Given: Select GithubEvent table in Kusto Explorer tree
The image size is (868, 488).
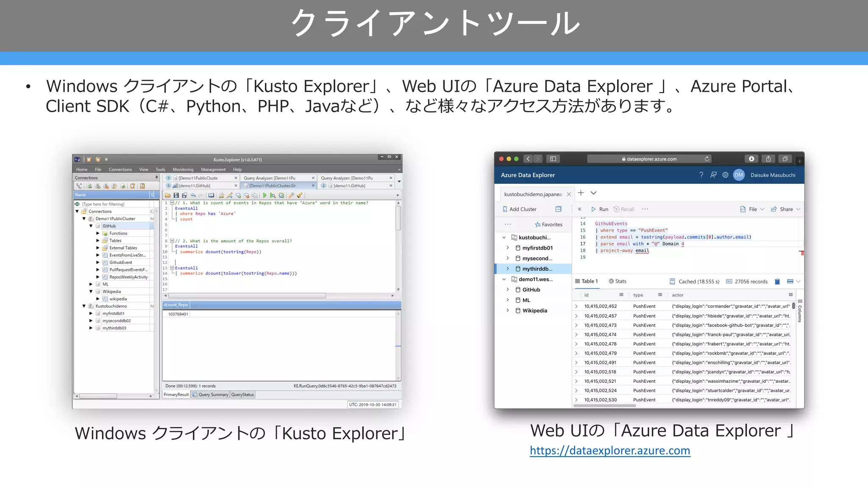Looking at the screenshot, I should coord(120,263).
